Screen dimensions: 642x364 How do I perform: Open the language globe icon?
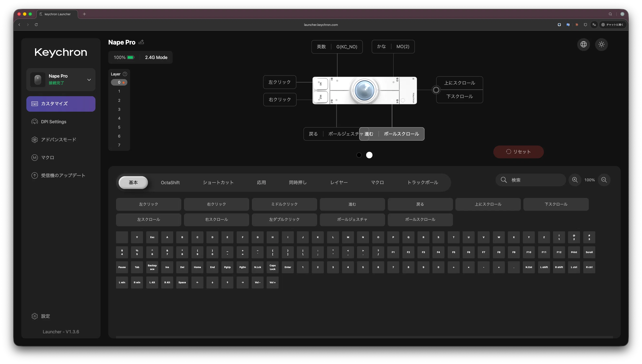pos(584,44)
